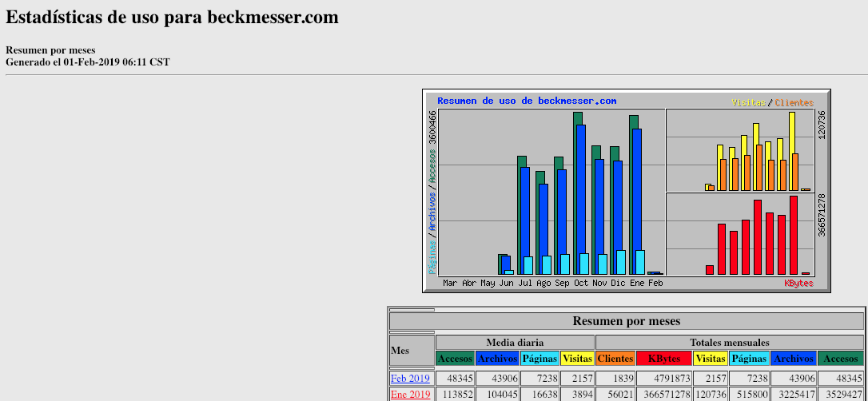The height and width of the screenshot is (401, 868).
Task: Open the Ene 2019 monthly report link
Action: click(410, 394)
